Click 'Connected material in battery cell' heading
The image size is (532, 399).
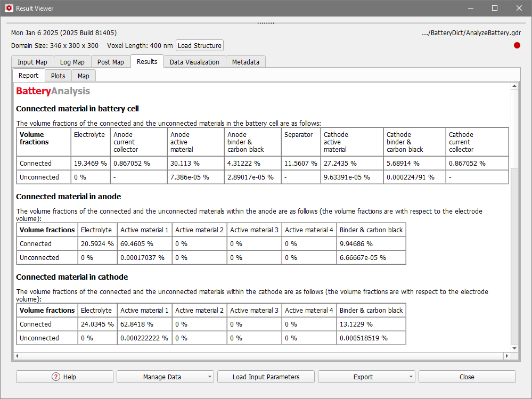pos(77,109)
